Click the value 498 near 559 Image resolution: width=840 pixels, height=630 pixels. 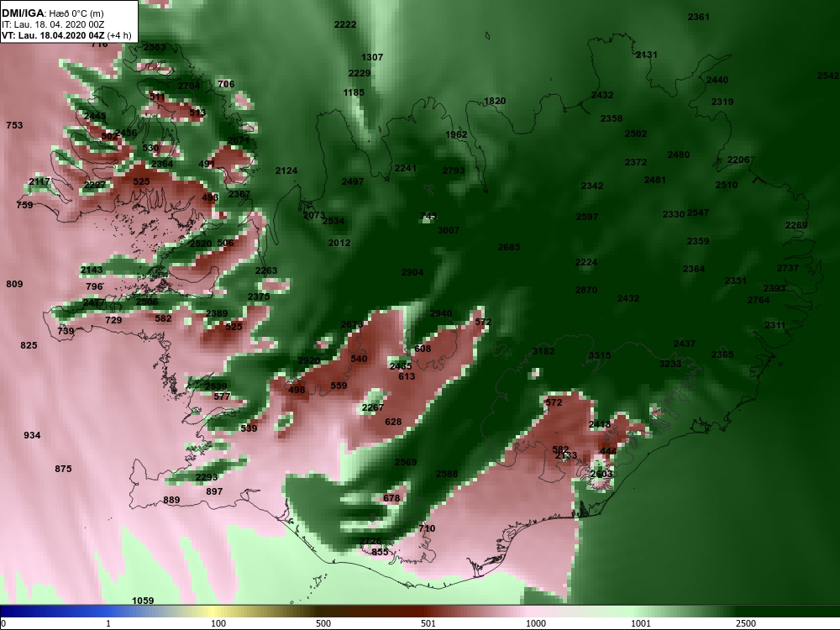(x=297, y=390)
